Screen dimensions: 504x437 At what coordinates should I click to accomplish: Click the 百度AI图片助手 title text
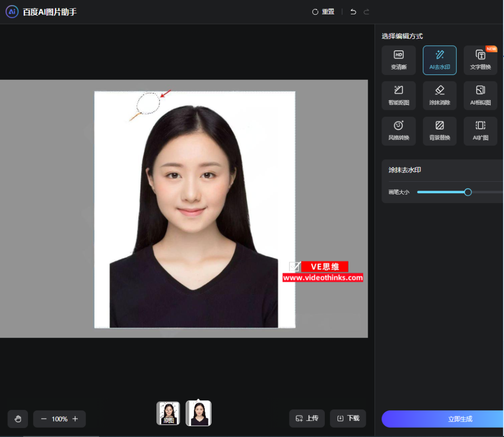click(x=50, y=12)
